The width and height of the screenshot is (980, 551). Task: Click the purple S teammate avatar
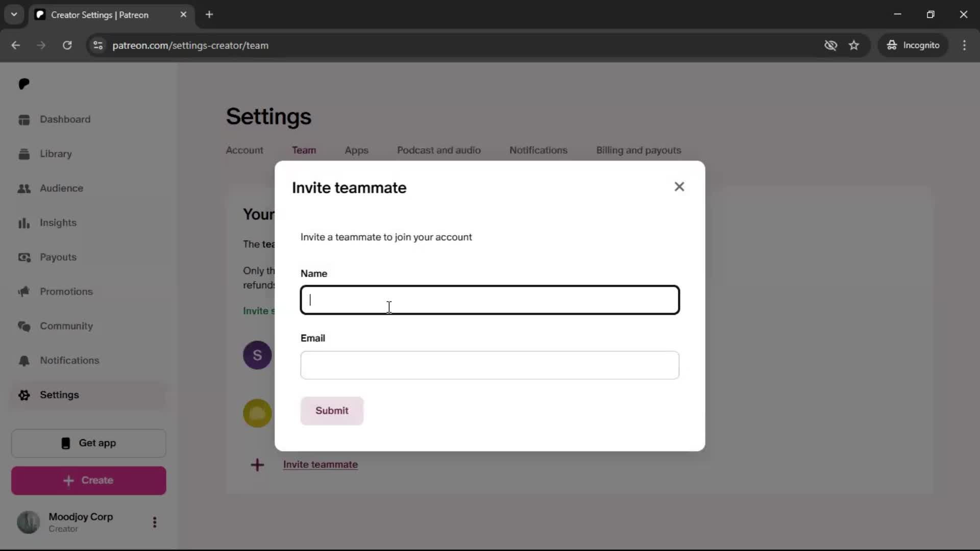pyautogui.click(x=257, y=355)
